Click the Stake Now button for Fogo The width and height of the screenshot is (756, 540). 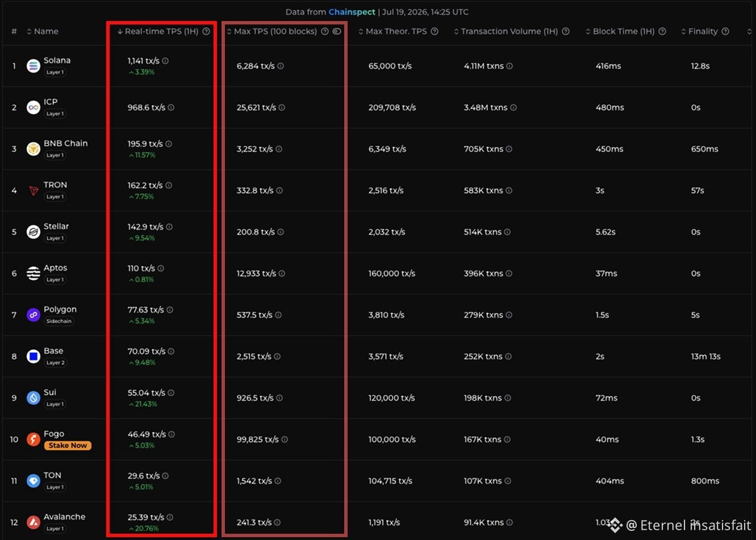(x=68, y=446)
